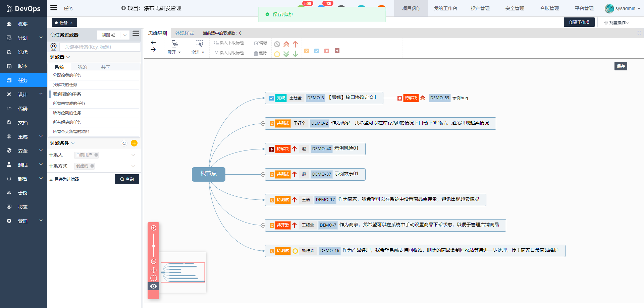This screenshot has height=308, width=644.
Task: Open the 展开 expand dropdown
Action: pyautogui.click(x=174, y=52)
